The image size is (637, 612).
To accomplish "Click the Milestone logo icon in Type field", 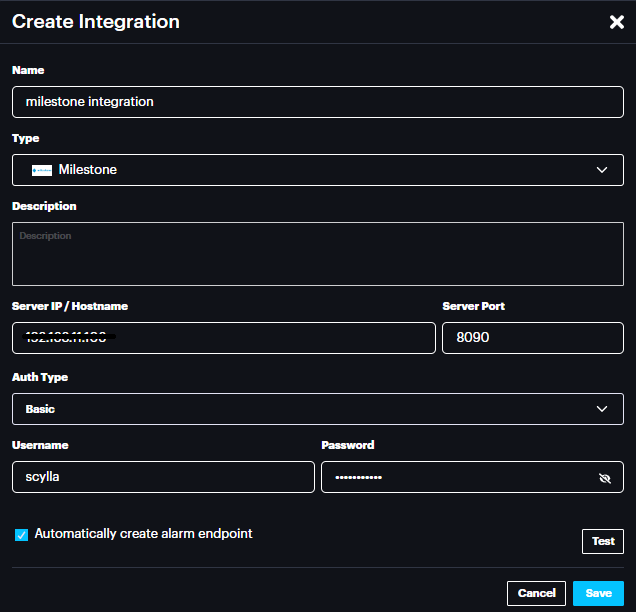I will (42, 170).
